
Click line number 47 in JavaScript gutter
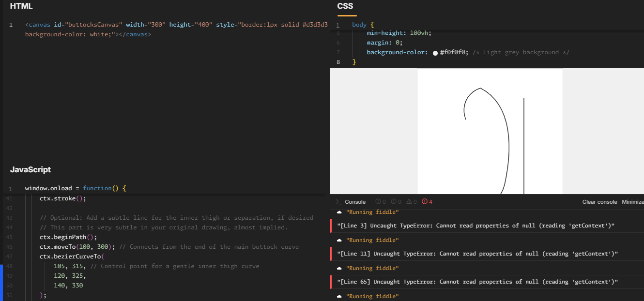(x=10, y=256)
